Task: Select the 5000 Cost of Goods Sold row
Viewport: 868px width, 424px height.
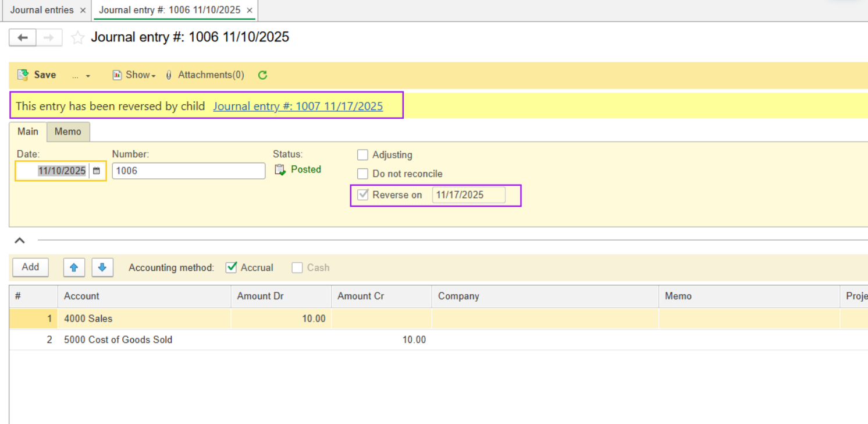Action: 118,340
